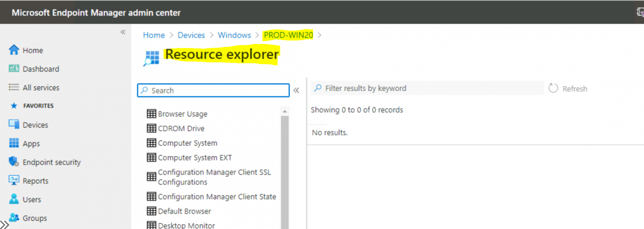Click the Groups people icon

[14, 218]
